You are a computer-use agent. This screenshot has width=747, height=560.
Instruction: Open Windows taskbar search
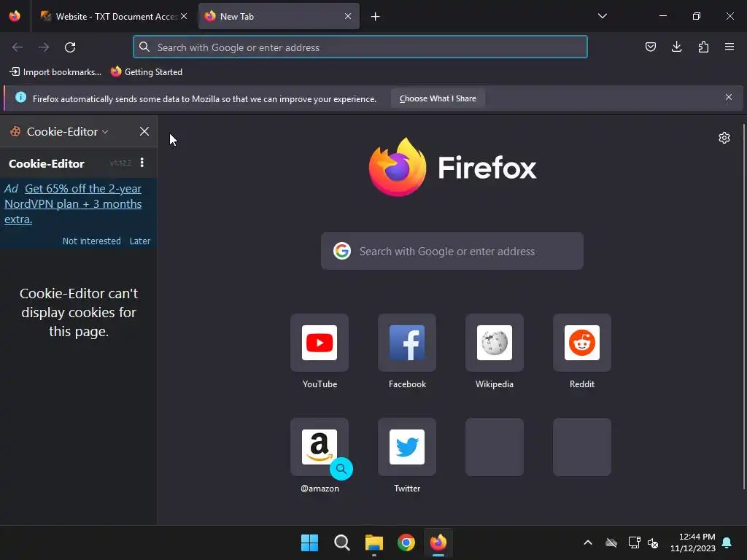[x=341, y=542]
